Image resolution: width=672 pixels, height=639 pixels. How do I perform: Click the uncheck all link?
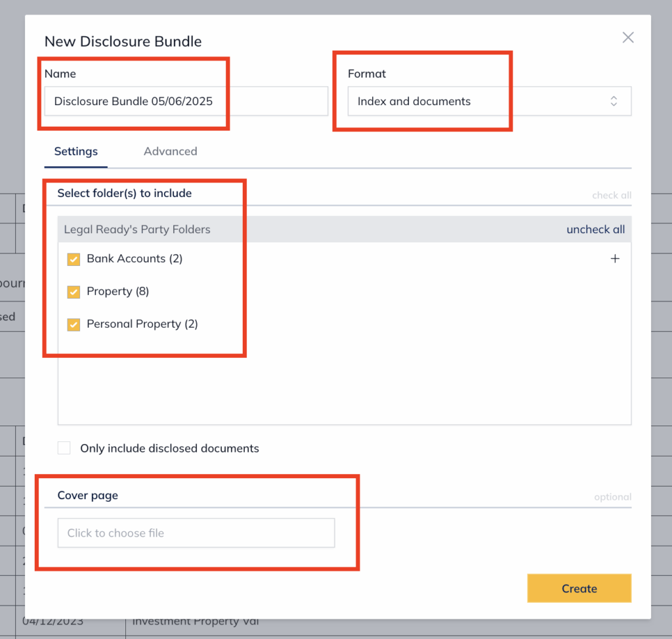(595, 230)
